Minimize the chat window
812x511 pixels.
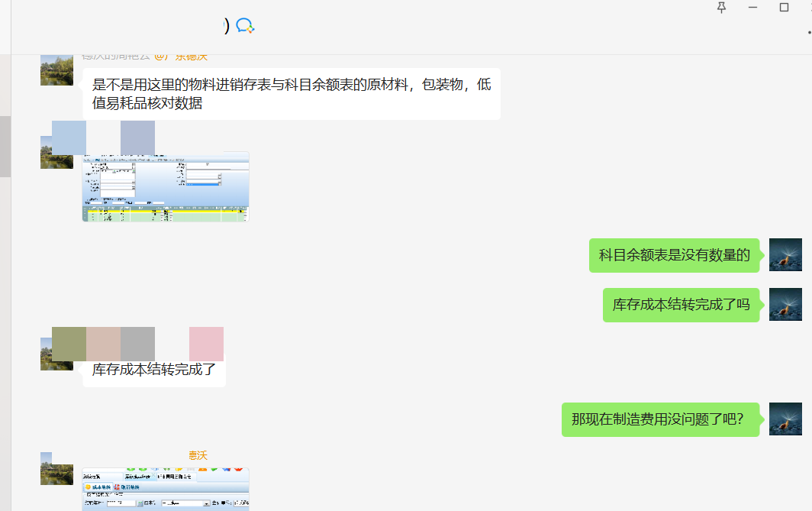(753, 8)
